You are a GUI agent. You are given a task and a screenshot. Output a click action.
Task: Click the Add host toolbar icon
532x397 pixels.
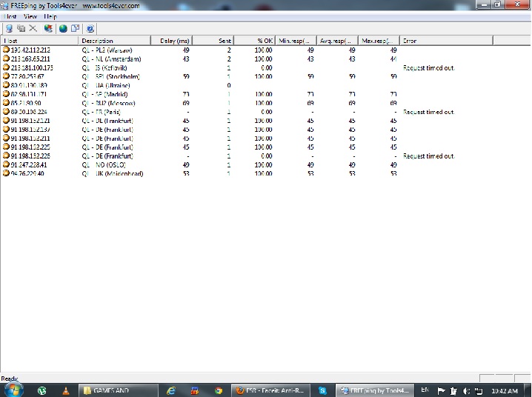(8, 28)
